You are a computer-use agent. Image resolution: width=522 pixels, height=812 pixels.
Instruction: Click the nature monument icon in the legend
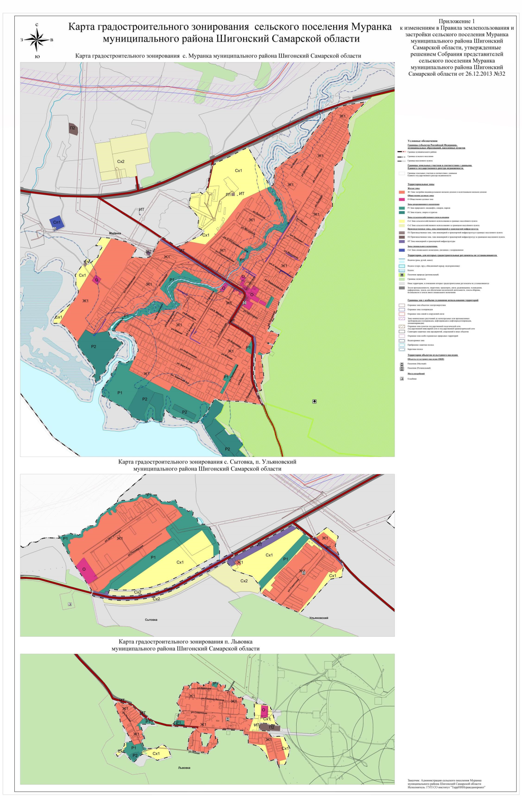click(x=402, y=275)
